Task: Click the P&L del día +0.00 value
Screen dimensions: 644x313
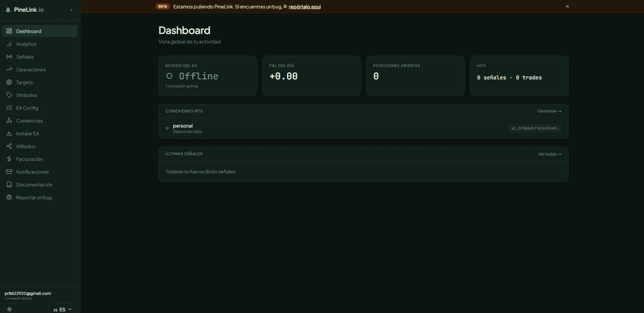Action: [283, 76]
